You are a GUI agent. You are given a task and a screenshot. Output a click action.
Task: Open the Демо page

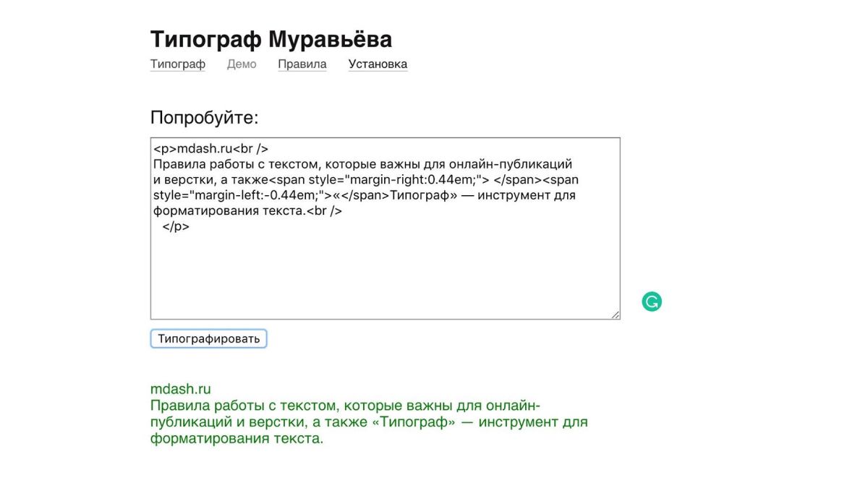(241, 64)
